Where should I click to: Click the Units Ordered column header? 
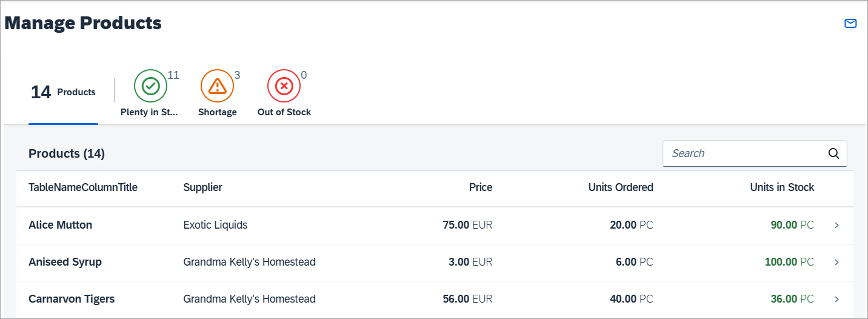pyautogui.click(x=621, y=187)
